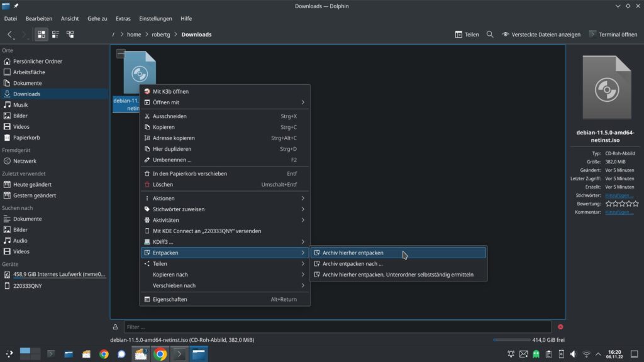Screen dimensions: 644x362
Task: Switch virtual desktop using the pager
Action: pyautogui.click(x=30, y=354)
